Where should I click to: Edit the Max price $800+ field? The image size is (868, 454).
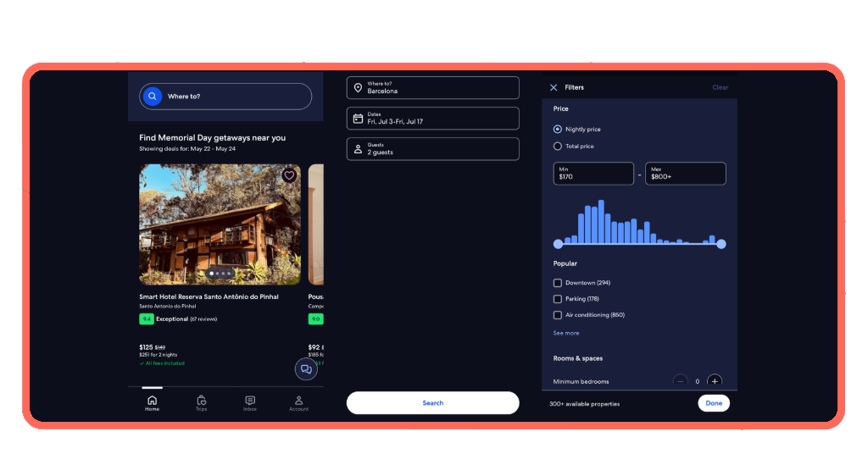pos(685,173)
